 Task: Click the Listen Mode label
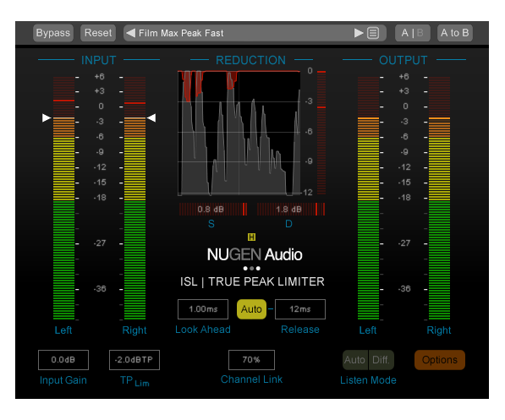point(368,380)
